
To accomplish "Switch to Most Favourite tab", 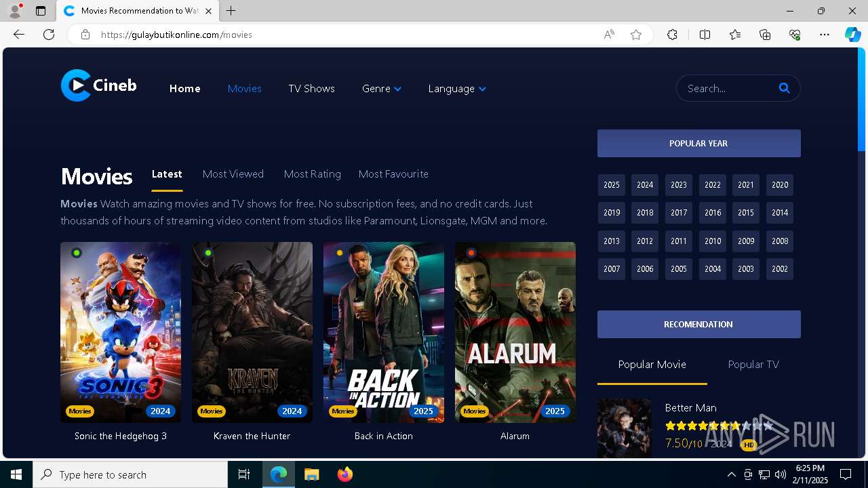I will 393,174.
